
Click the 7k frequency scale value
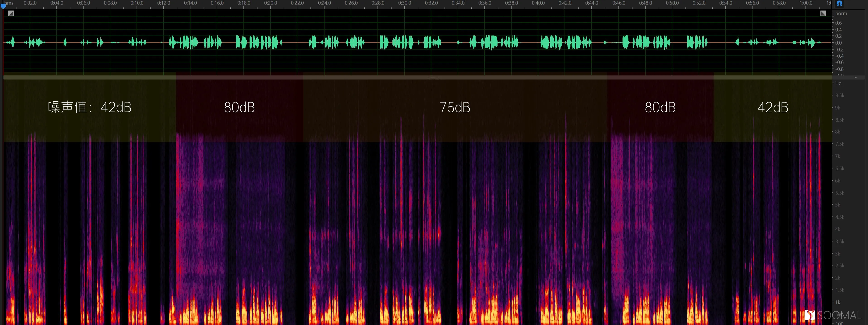pos(838,156)
